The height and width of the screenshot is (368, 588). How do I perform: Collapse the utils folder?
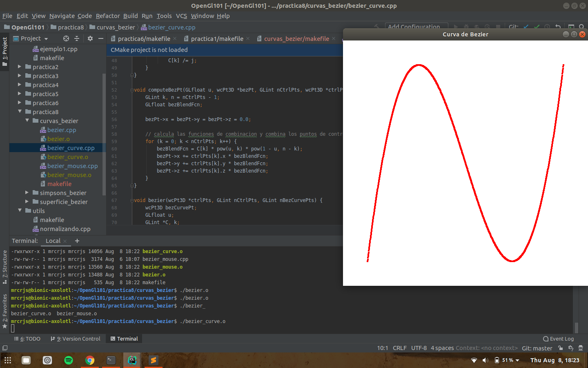(19, 211)
